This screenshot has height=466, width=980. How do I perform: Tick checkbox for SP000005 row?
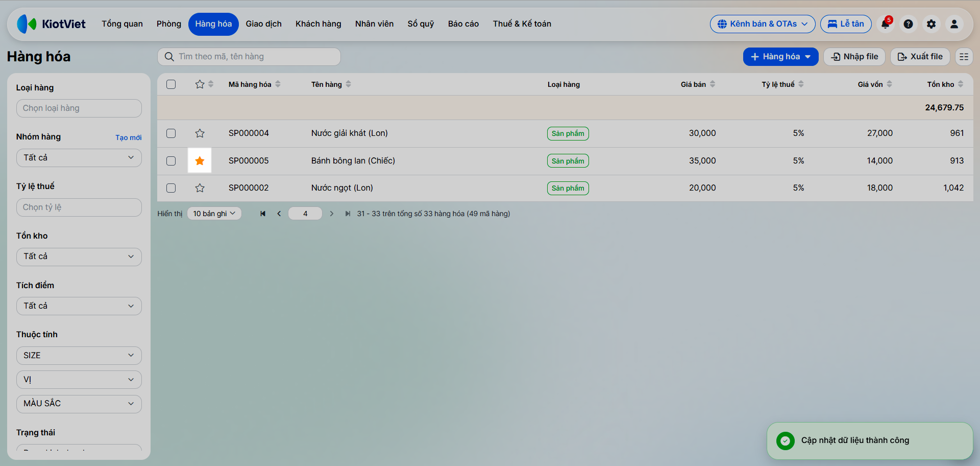pyautogui.click(x=171, y=161)
